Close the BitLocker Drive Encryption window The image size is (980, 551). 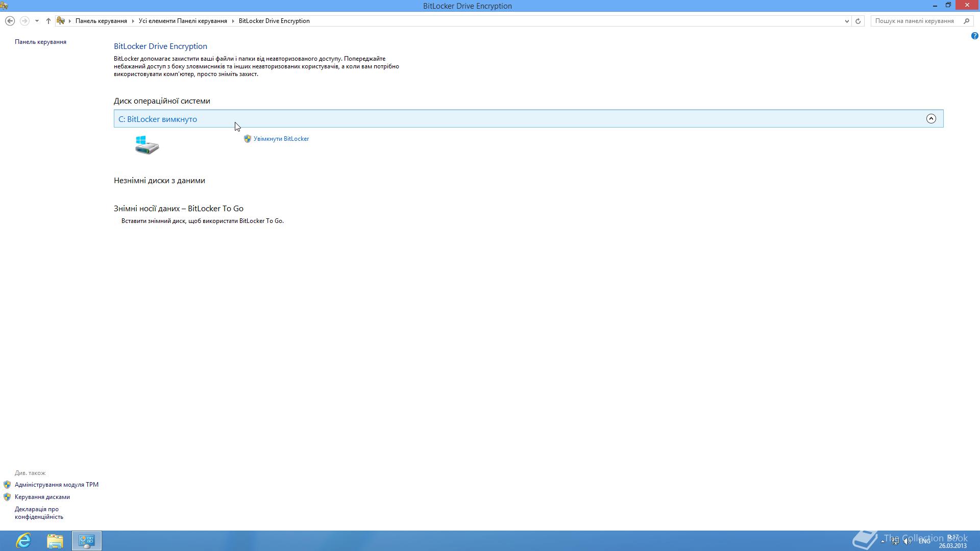click(x=967, y=6)
